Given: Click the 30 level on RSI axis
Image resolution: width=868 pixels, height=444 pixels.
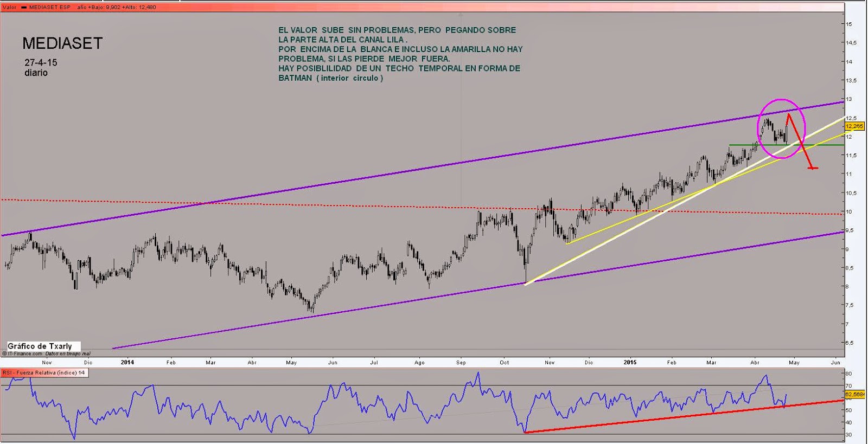Looking at the screenshot, I should coord(848,435).
